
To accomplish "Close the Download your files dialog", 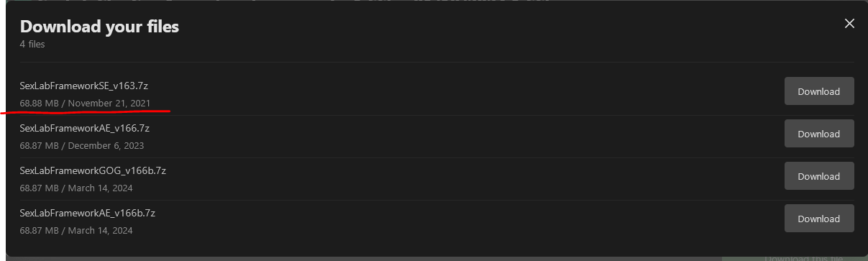I will [849, 24].
